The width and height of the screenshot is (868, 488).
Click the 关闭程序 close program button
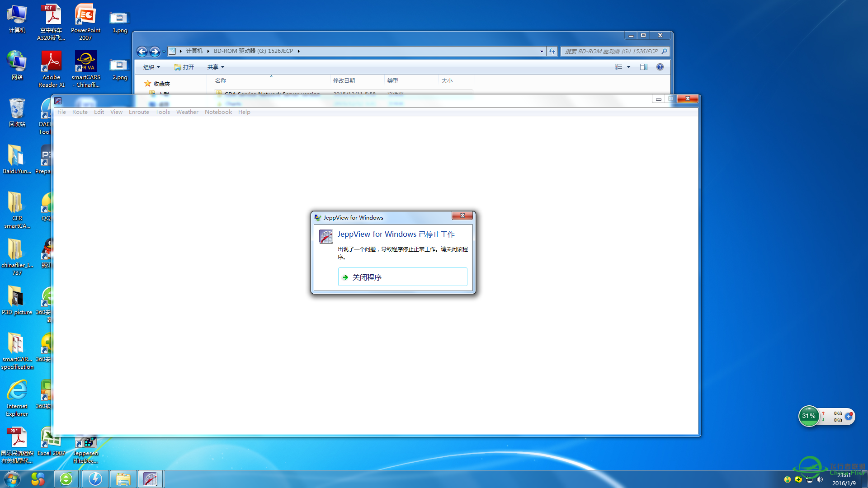click(402, 277)
